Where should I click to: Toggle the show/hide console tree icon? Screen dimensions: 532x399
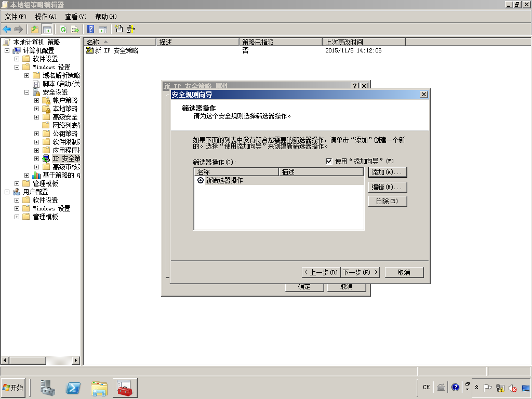tap(47, 30)
